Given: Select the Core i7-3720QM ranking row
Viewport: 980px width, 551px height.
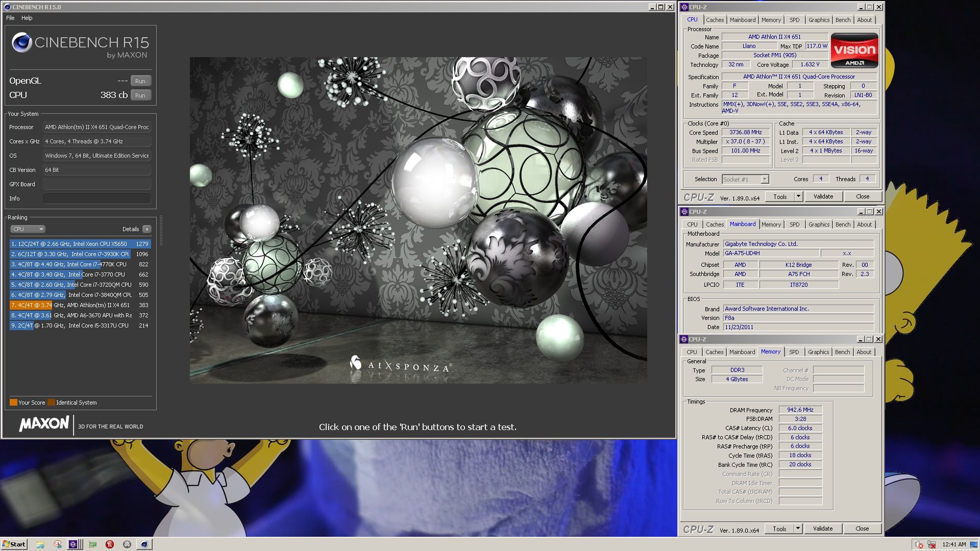Looking at the screenshot, I should pyautogui.click(x=80, y=285).
